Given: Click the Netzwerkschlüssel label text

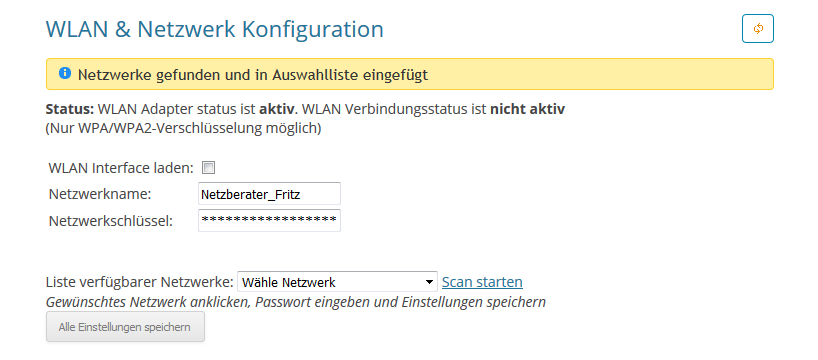Looking at the screenshot, I should point(111,221).
